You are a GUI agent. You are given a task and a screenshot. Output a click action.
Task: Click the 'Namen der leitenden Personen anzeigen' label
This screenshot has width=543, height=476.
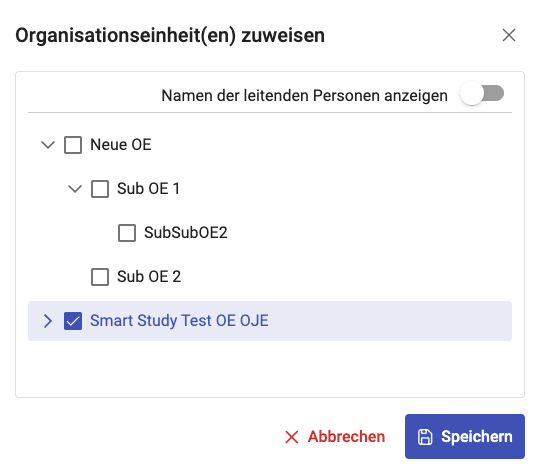tap(304, 96)
